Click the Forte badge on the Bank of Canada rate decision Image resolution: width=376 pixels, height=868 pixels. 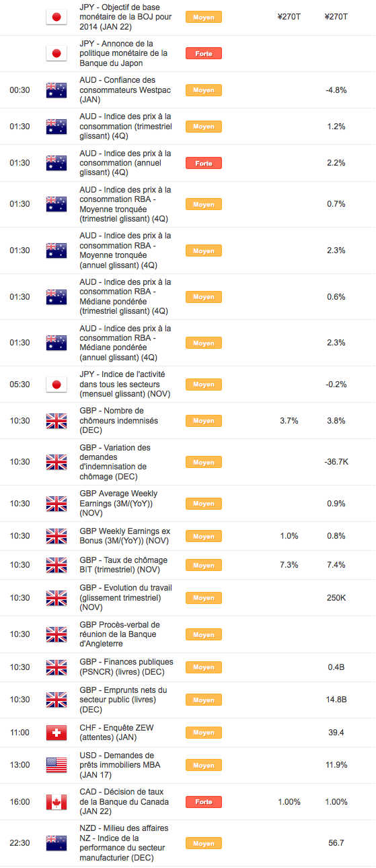click(x=203, y=802)
